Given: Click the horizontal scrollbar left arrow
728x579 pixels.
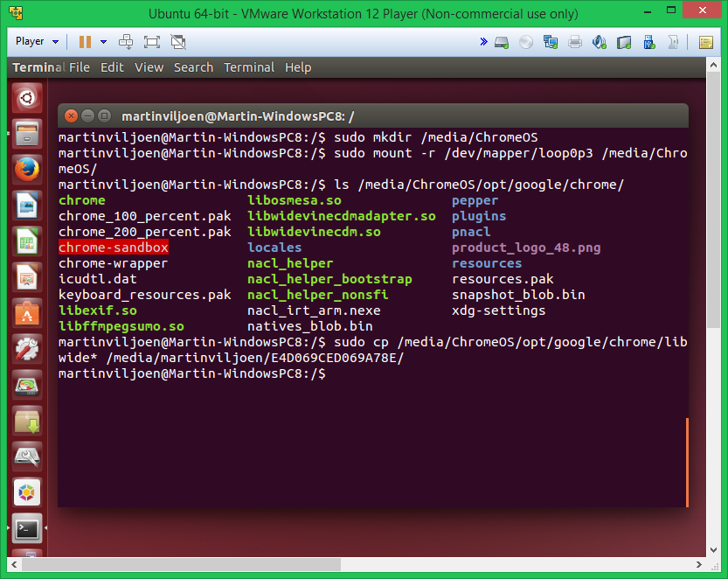Looking at the screenshot, I should coord(14,565).
